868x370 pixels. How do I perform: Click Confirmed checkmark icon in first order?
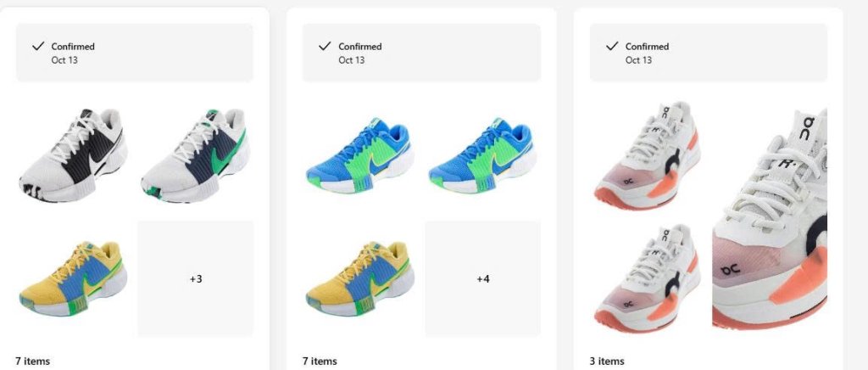(x=37, y=47)
